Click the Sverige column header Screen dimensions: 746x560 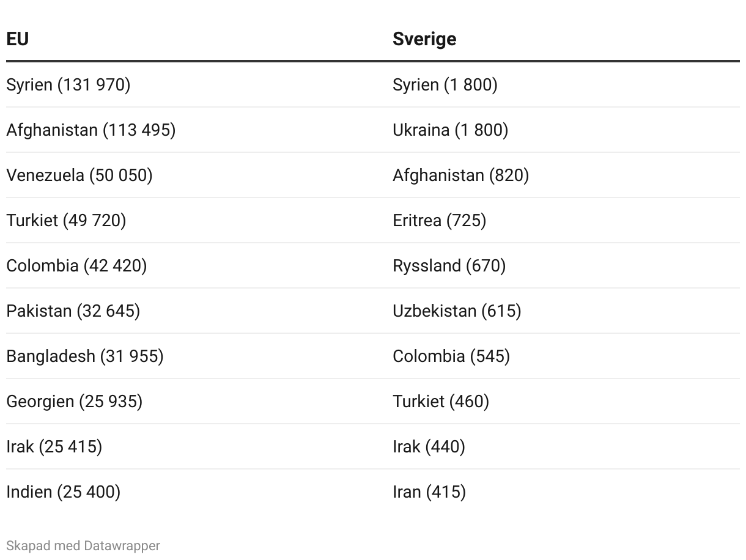click(x=424, y=39)
